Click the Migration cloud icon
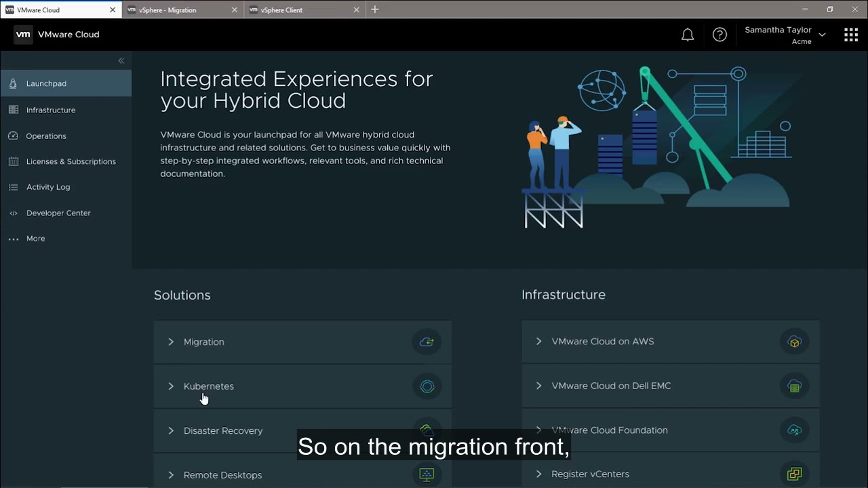 427,342
